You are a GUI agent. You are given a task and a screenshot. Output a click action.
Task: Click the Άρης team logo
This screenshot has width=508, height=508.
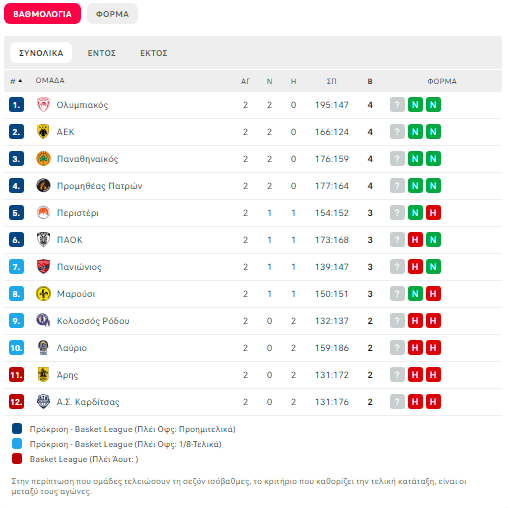[x=43, y=374]
